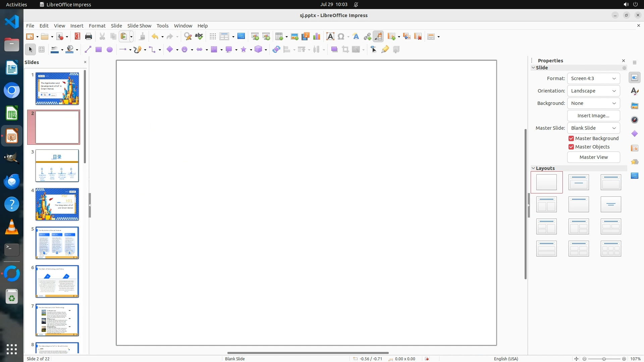
Task: Click the Insert Image toolbar icon
Action: tap(294, 37)
